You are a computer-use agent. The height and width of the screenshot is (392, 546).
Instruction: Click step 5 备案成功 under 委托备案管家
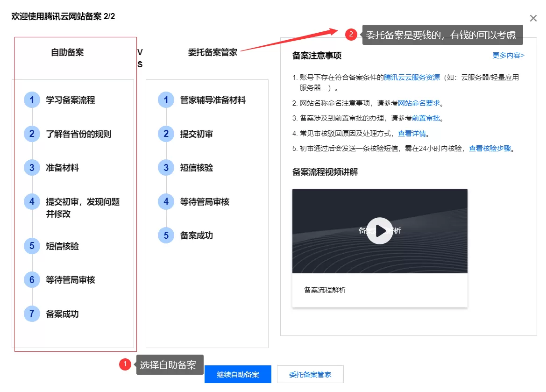pyautogui.click(x=165, y=235)
